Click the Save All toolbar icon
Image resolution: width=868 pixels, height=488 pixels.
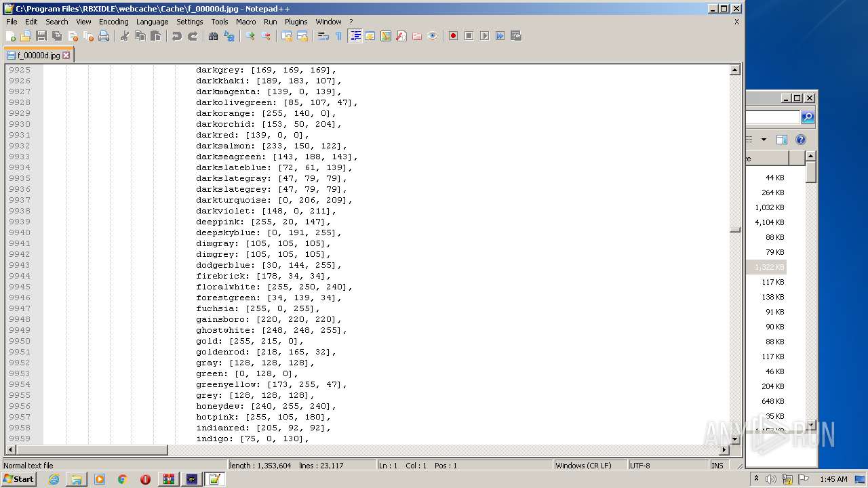[x=57, y=36]
